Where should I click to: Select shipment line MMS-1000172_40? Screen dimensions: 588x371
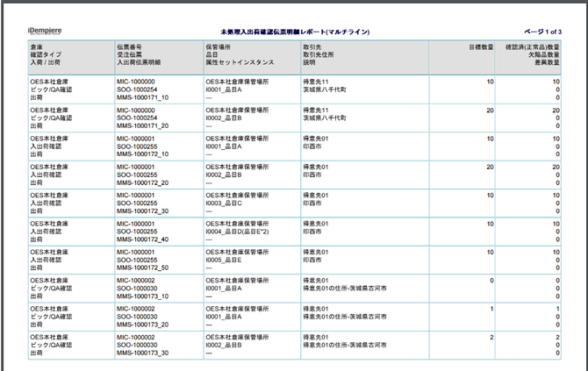click(x=142, y=239)
